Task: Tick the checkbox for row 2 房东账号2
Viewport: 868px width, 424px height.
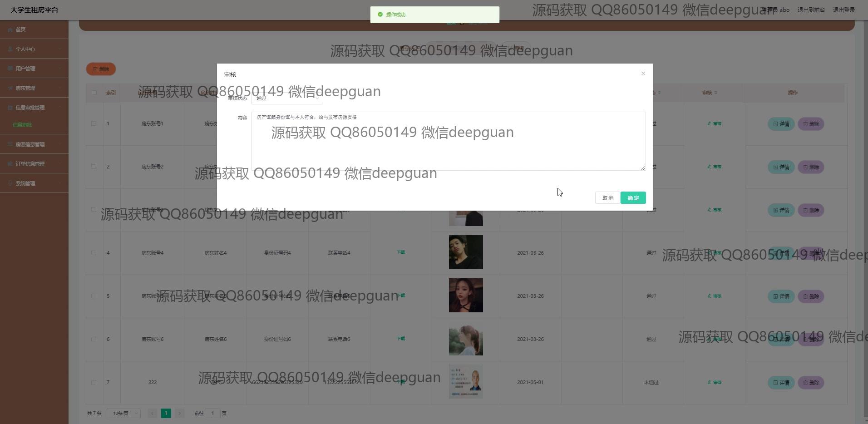Action: (x=94, y=167)
